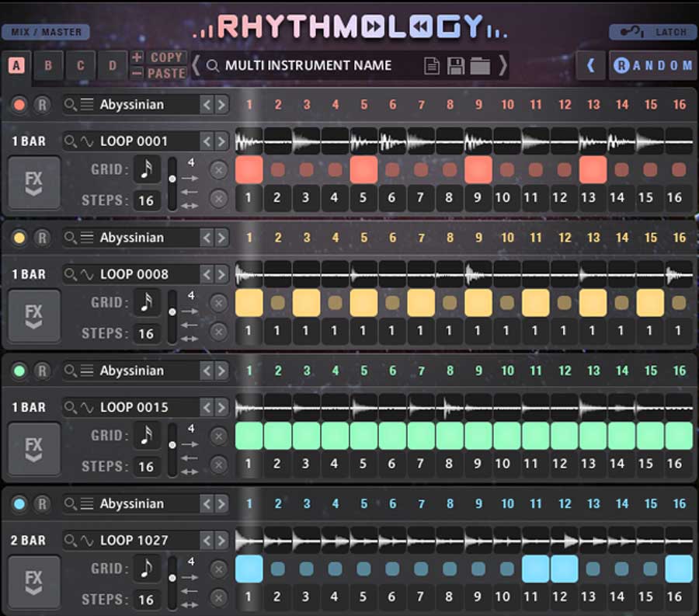Previous loop arrow for LOOP 1027

point(207,541)
